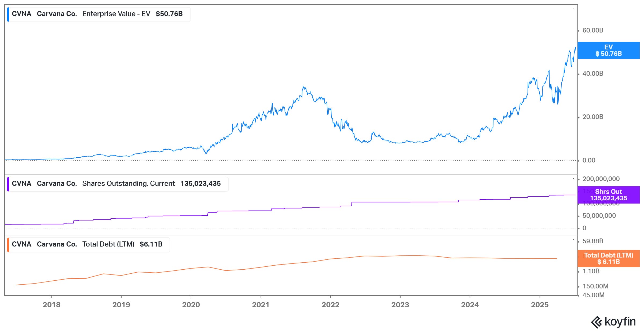The width and height of the screenshot is (644, 333).
Task: Click the blue EV price tag
Action: (608, 50)
